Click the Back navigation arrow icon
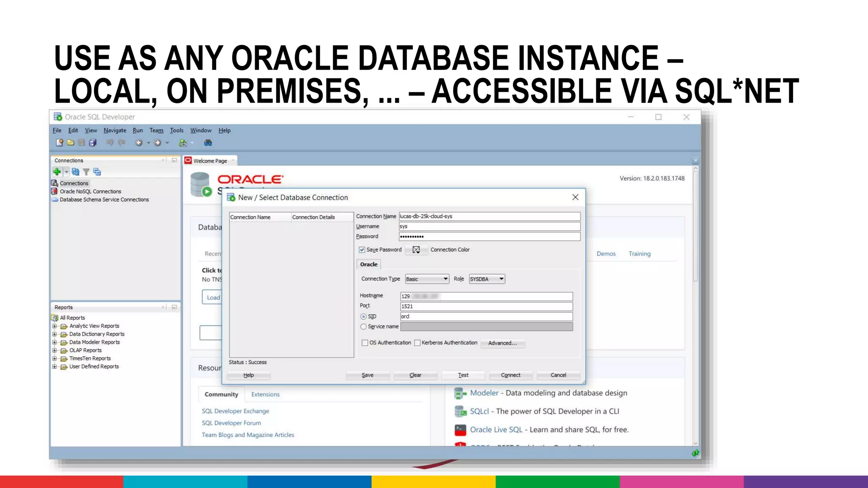This screenshot has height=488, width=868. coord(139,143)
